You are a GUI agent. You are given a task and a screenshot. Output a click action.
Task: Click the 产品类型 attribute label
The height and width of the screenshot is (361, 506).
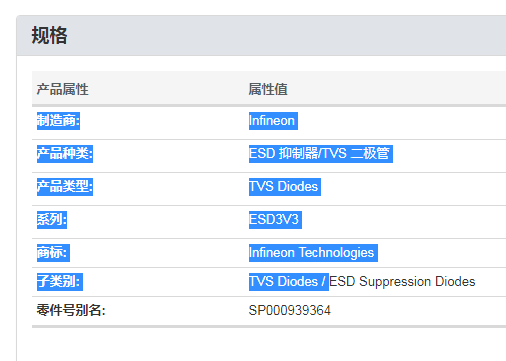pos(65,187)
